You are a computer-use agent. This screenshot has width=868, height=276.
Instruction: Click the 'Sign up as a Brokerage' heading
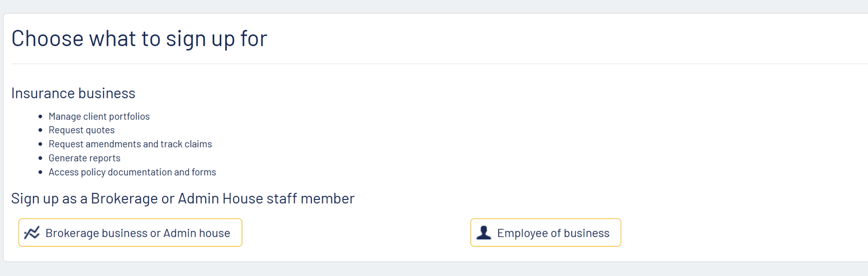tap(183, 199)
